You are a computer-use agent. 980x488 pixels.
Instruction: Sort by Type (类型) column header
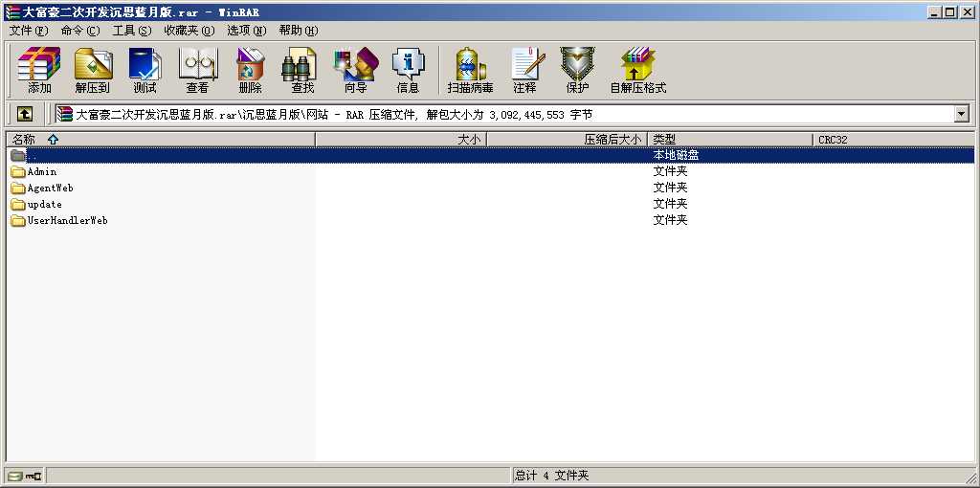(730, 140)
